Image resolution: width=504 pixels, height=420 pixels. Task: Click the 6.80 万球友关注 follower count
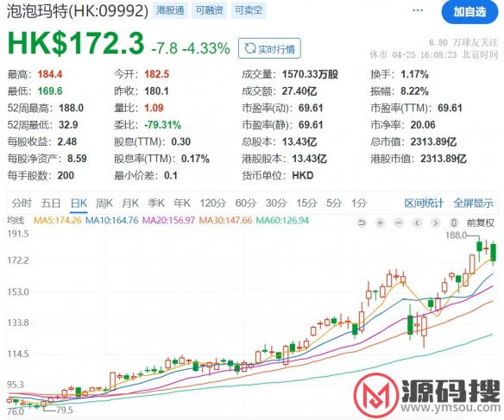463,42
